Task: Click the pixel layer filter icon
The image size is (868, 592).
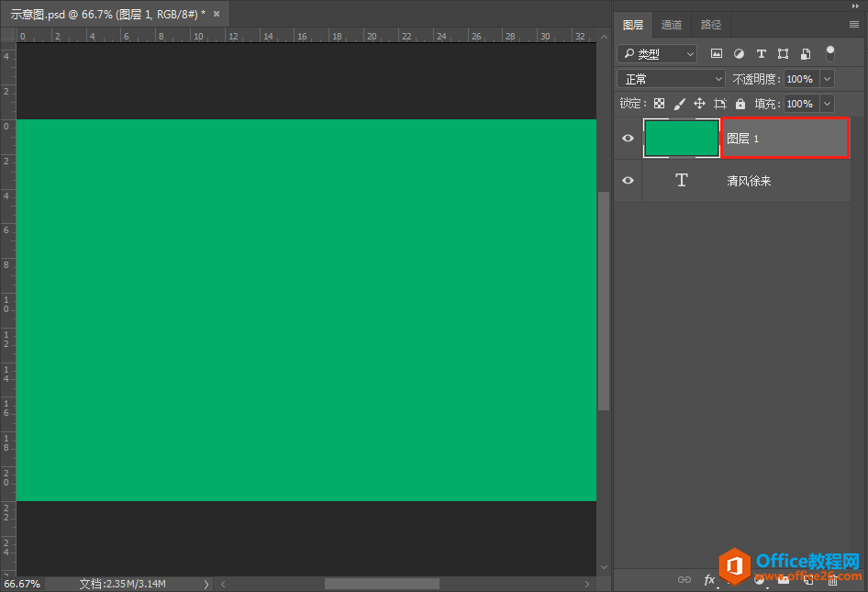Action: pos(717,54)
